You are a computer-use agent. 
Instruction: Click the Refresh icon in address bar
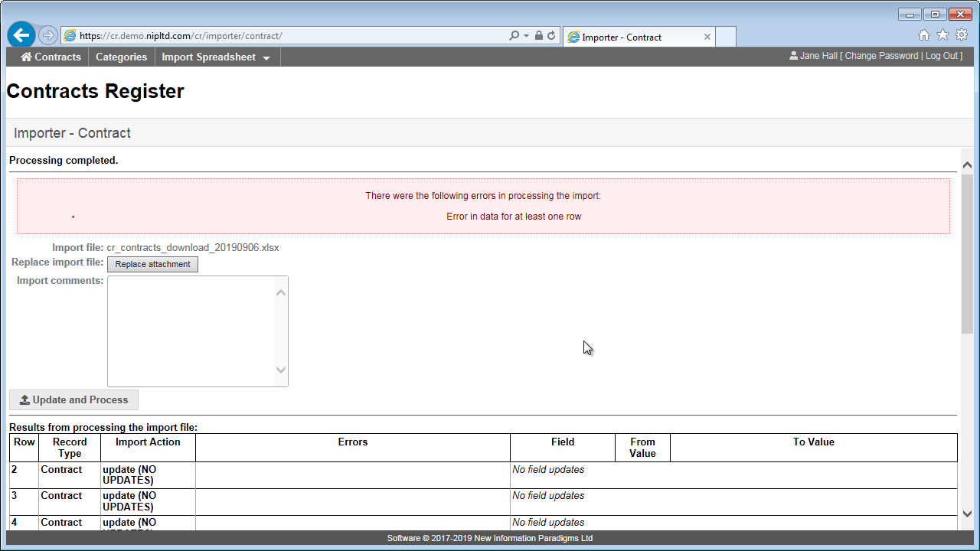[551, 36]
